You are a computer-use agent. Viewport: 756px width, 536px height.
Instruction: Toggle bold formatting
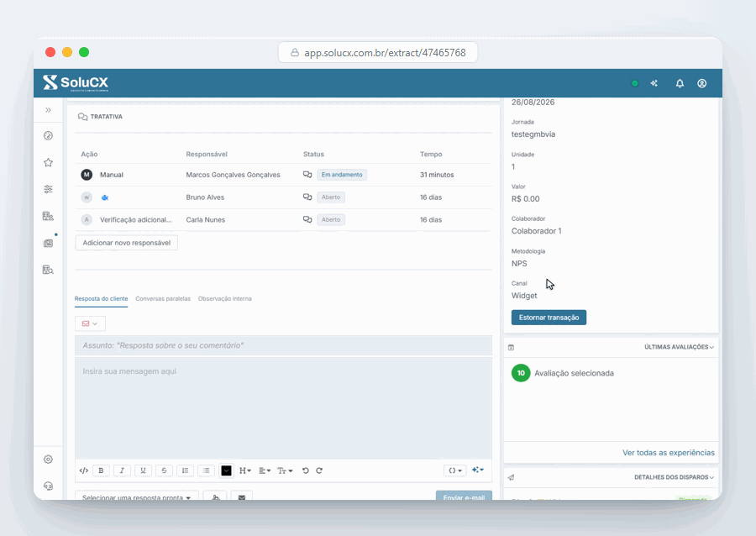coord(101,470)
